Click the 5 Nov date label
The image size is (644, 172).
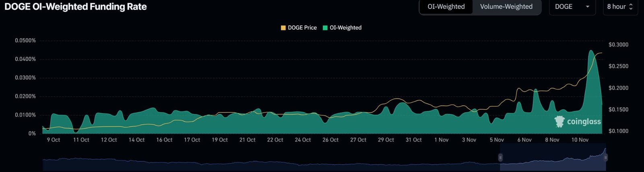[497, 140]
